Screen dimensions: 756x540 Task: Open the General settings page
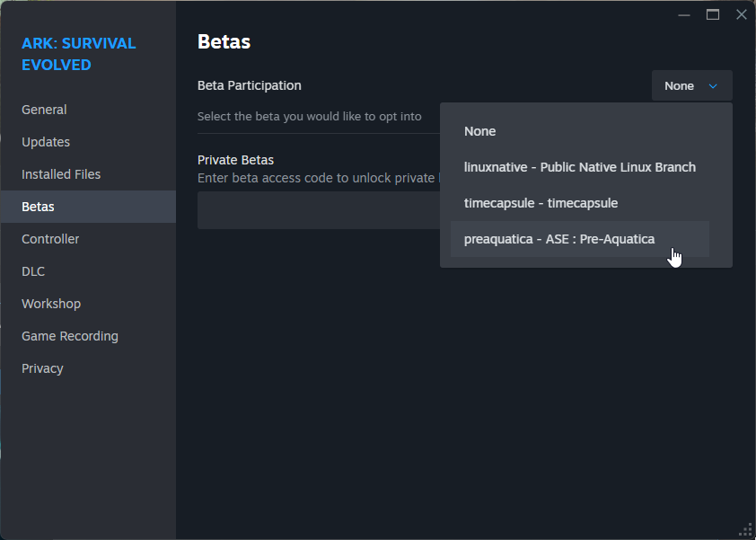coord(88,110)
